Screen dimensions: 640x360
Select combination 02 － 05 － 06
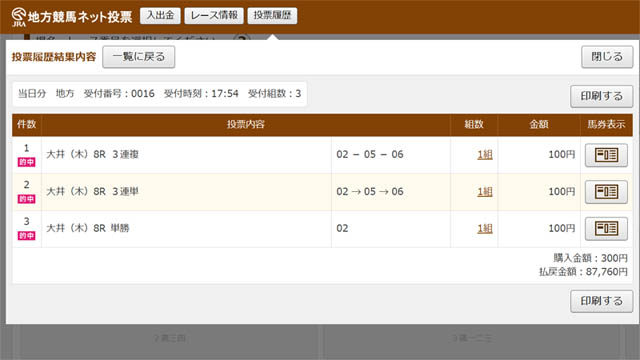click(370, 155)
